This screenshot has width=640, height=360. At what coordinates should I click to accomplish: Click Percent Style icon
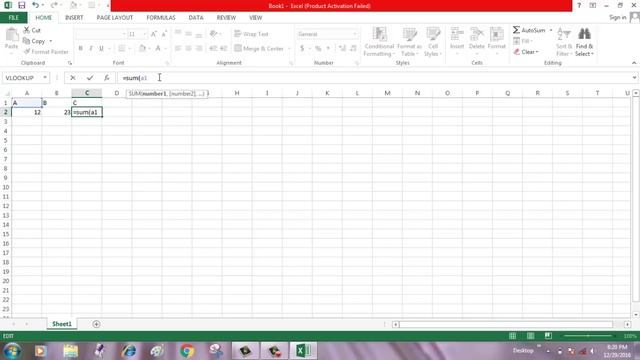pyautogui.click(x=318, y=49)
